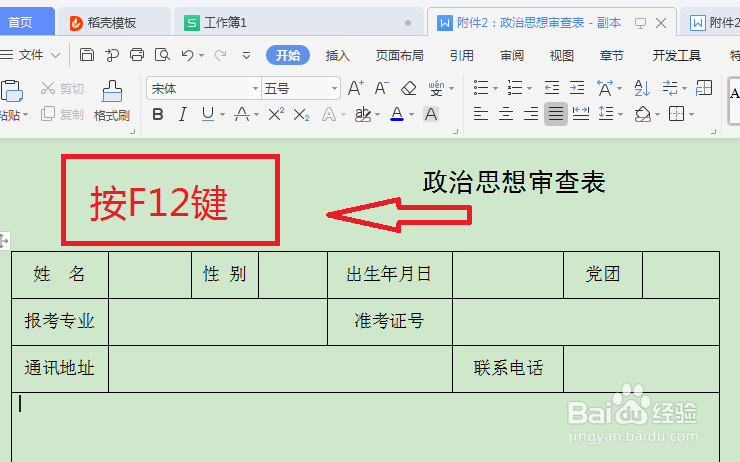Click the distributed alignment icon
The height and width of the screenshot is (462, 740).
click(x=580, y=114)
